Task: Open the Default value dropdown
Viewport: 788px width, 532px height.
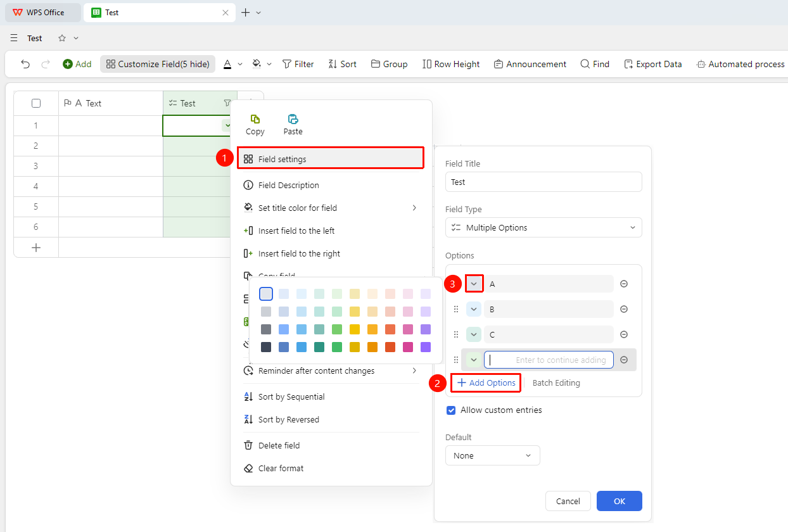Action: click(x=493, y=455)
